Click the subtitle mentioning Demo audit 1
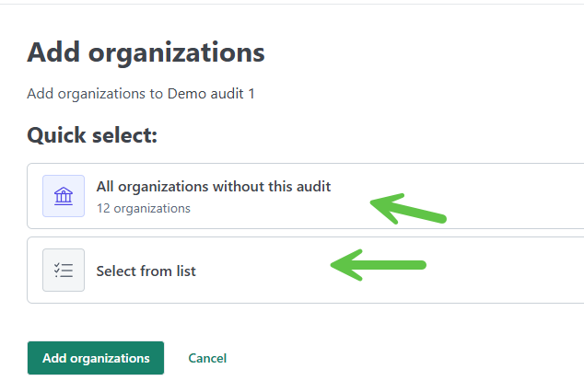The image size is (584, 392). (x=141, y=94)
